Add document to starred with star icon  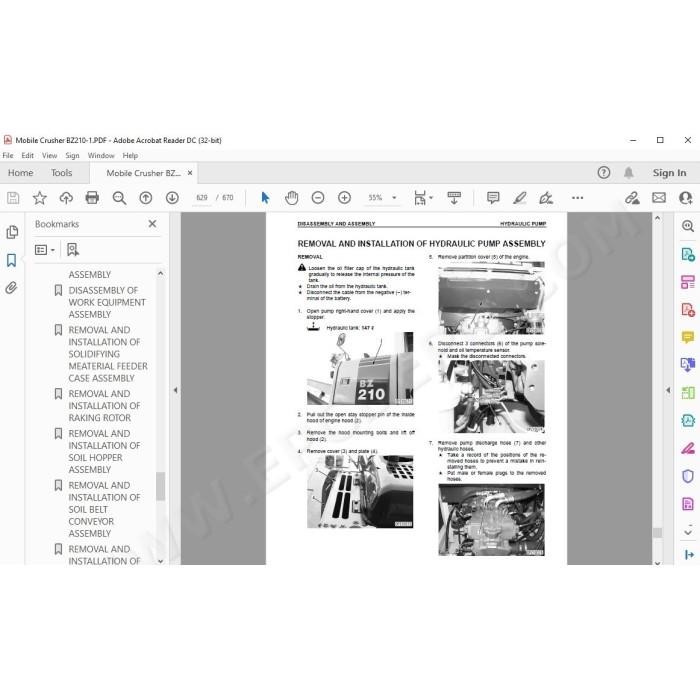(x=39, y=197)
